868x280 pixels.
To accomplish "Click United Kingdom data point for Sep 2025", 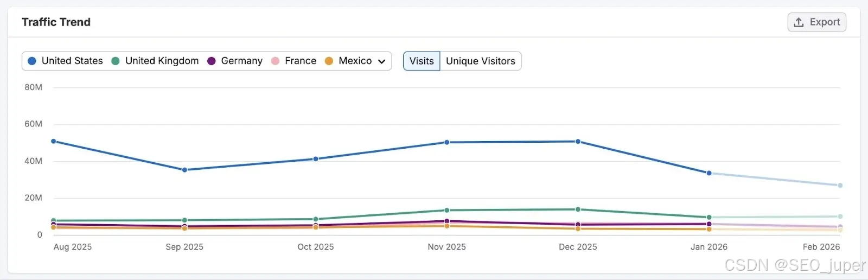I will [184, 220].
